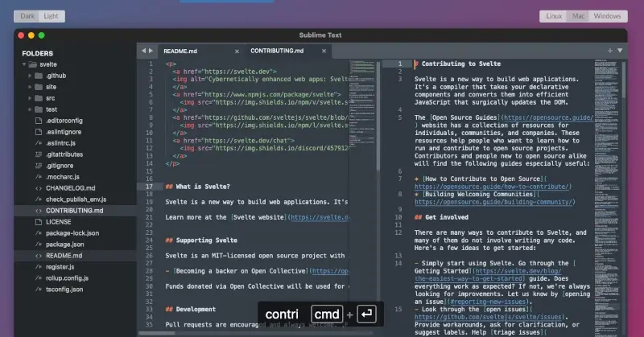Click the new tab plus icon
Viewport: 644px width, 337px height.
point(609,50)
